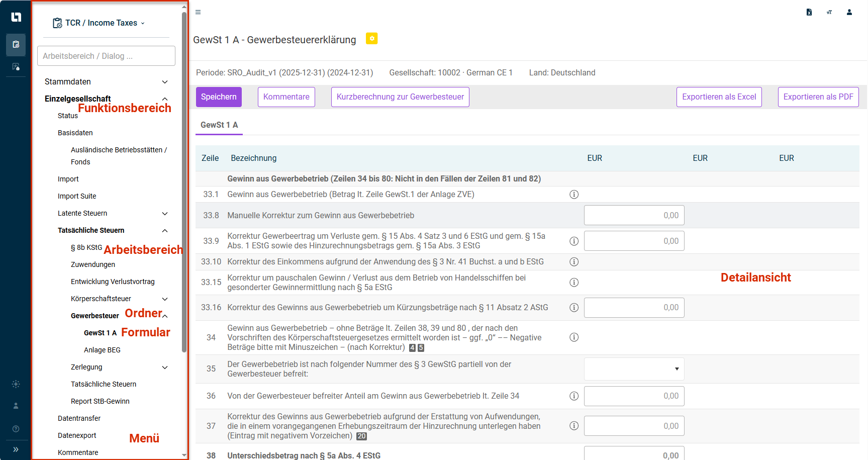Click the sidebar vertical scrollbar
This screenshot has height=460, width=868.
point(184,181)
